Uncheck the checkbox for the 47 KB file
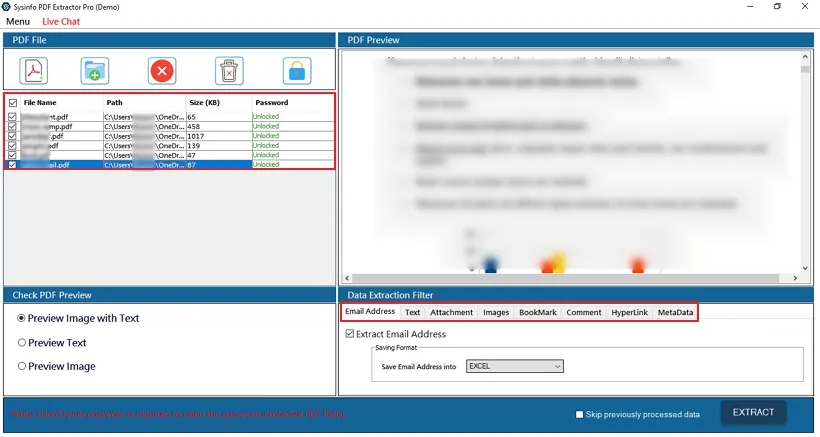The height and width of the screenshot is (437, 820). [x=13, y=155]
